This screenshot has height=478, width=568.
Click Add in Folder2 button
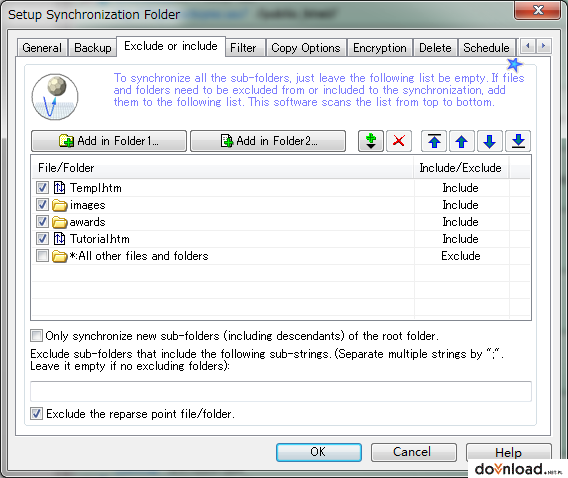(268, 141)
